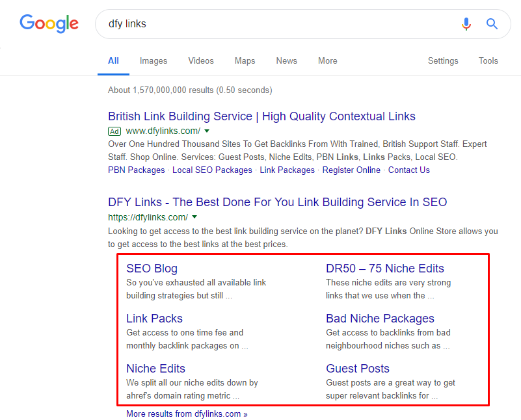Open the News tab
521x420 pixels.
click(x=287, y=60)
